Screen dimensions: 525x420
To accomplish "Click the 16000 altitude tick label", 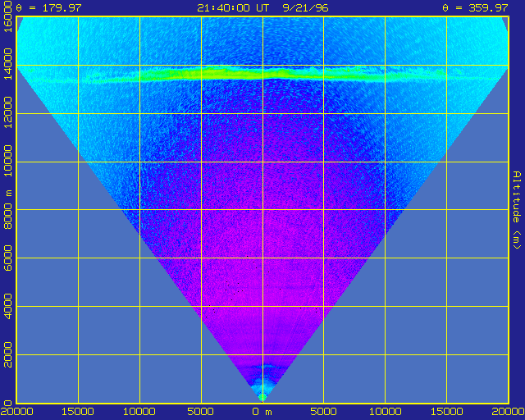I will click(7, 17).
